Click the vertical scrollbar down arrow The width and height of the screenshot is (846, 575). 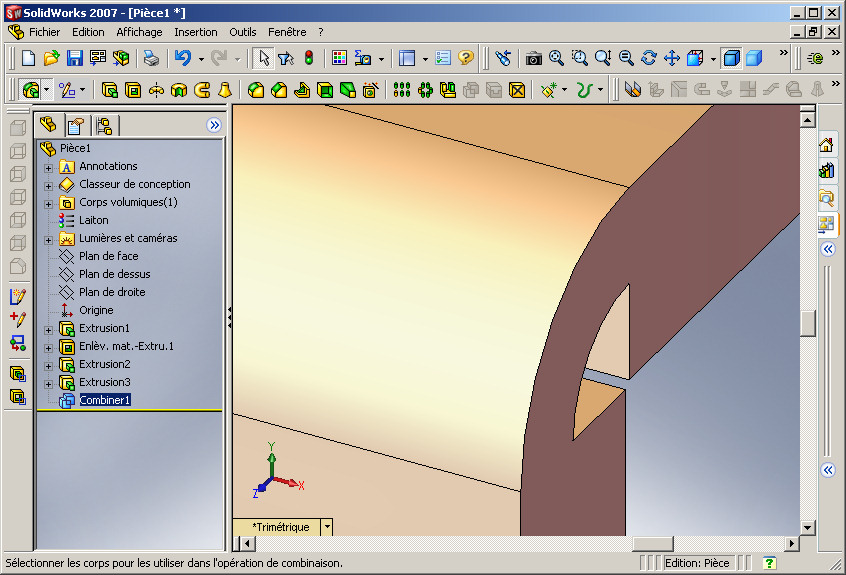point(808,528)
